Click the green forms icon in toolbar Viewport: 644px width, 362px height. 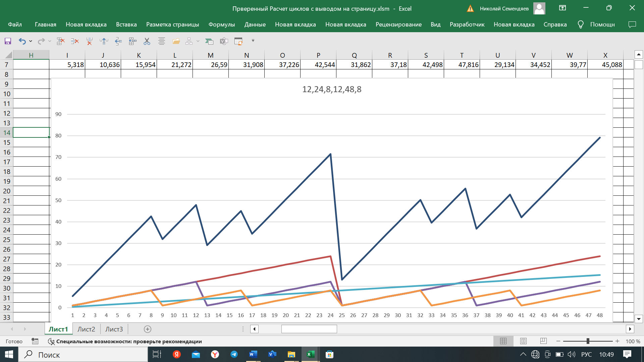coord(209,41)
